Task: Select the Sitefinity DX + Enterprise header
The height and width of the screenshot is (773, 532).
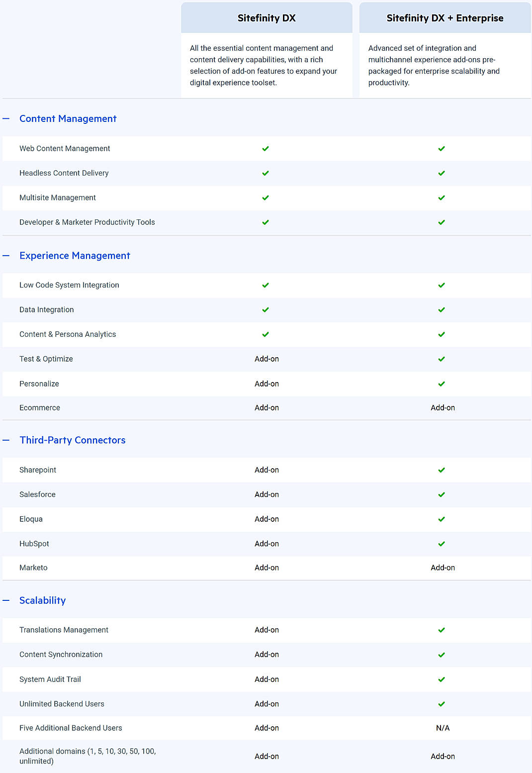Action: [x=444, y=18]
